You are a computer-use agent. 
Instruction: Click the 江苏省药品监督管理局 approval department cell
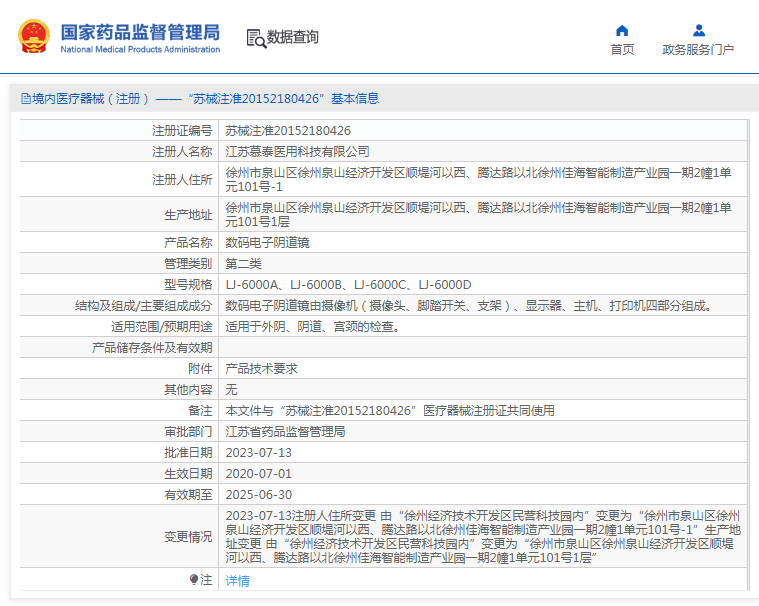point(285,431)
